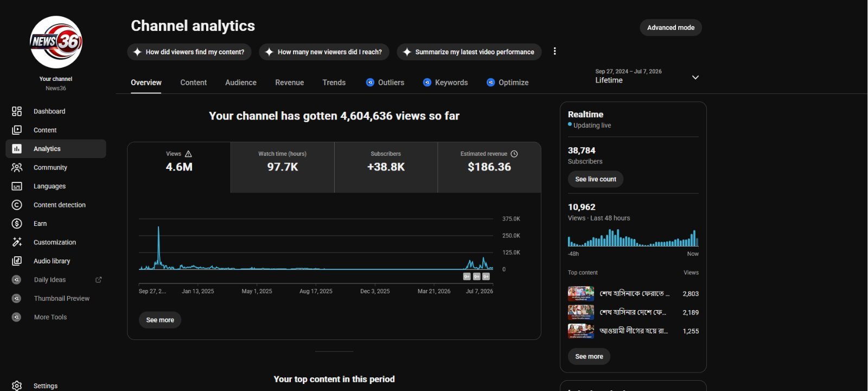Open thumbnail of video with 1,255 views
Viewport: 868px width, 391px height.
pyautogui.click(x=581, y=331)
